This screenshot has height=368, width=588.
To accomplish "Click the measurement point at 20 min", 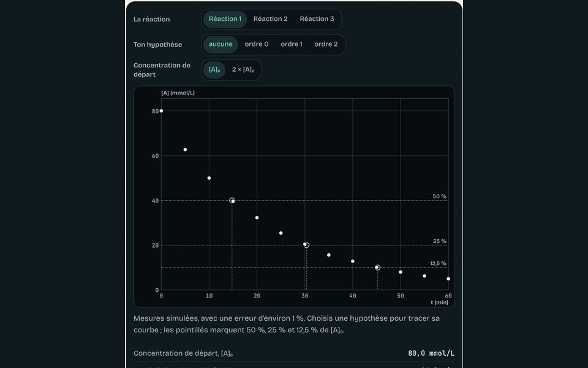I will pos(257,218).
